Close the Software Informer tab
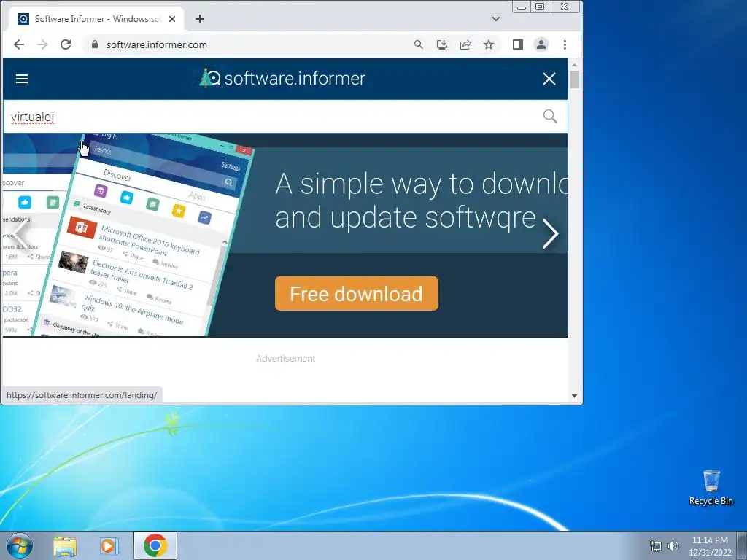The height and width of the screenshot is (560, 747). click(x=172, y=19)
